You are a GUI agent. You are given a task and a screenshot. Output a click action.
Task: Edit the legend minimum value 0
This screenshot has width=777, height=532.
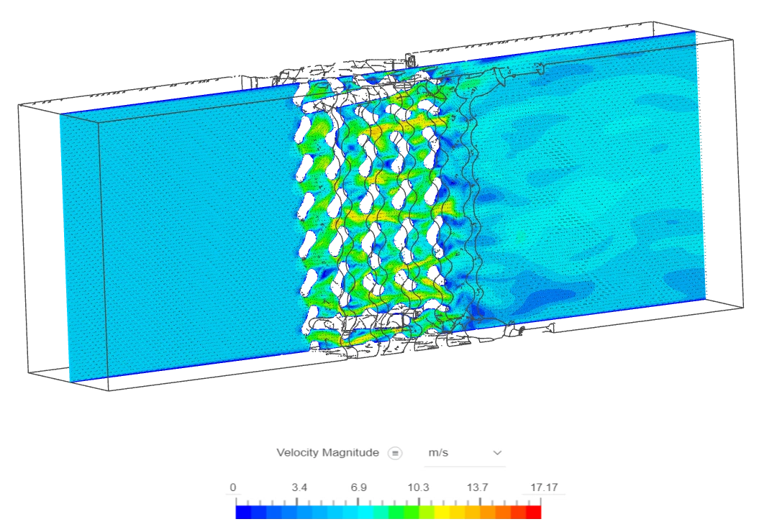233,487
